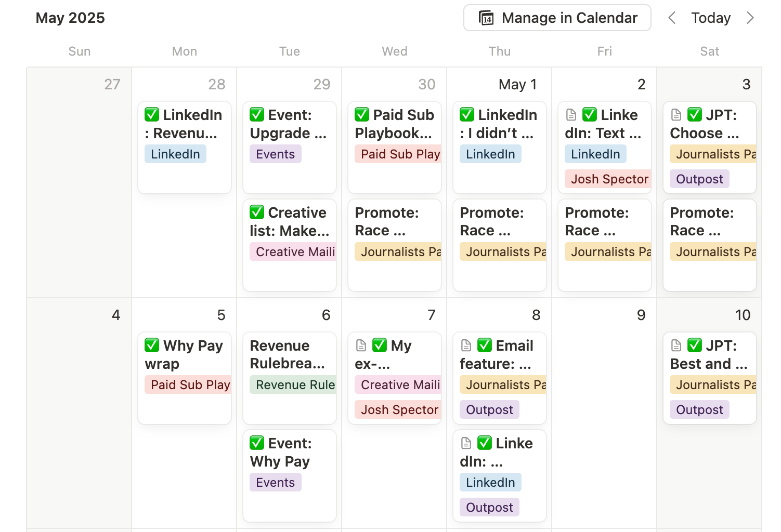Click the Outpost tag on May 10 card

tap(699, 410)
